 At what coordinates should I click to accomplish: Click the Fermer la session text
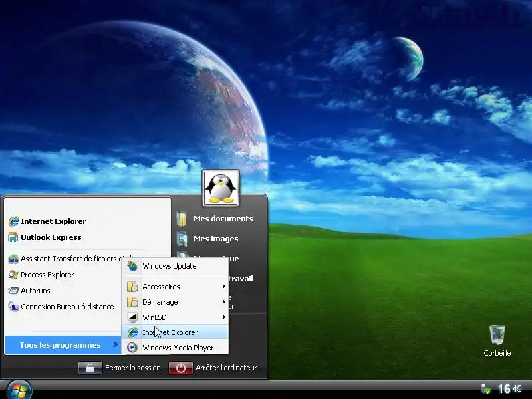(132, 368)
